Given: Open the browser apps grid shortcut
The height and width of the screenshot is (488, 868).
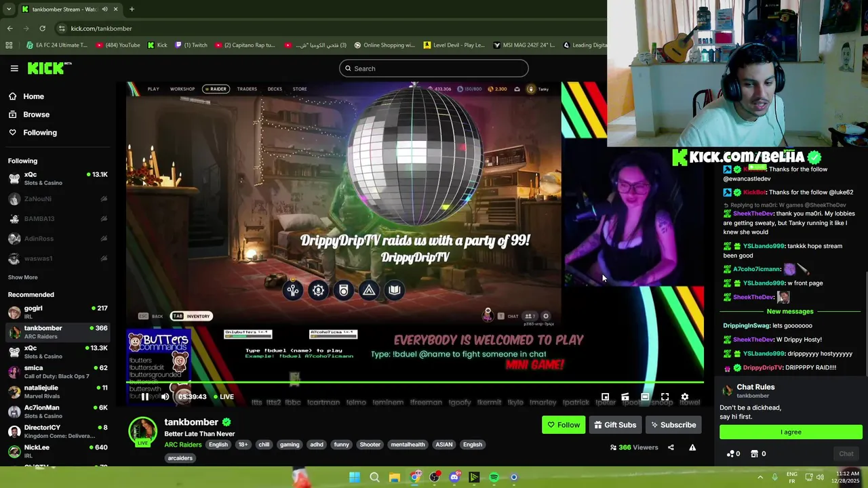Looking at the screenshot, I should click(9, 45).
